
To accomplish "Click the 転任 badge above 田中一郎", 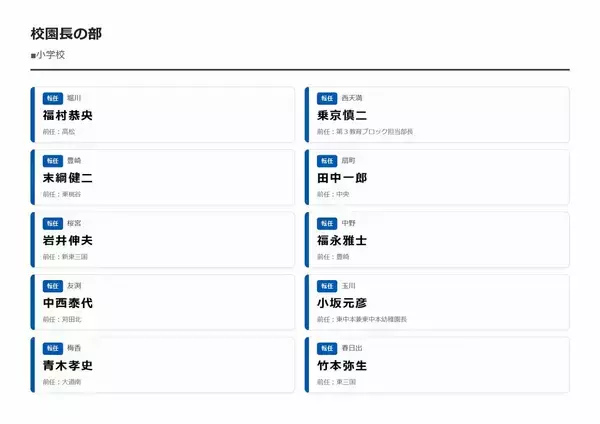I will (x=327, y=161).
